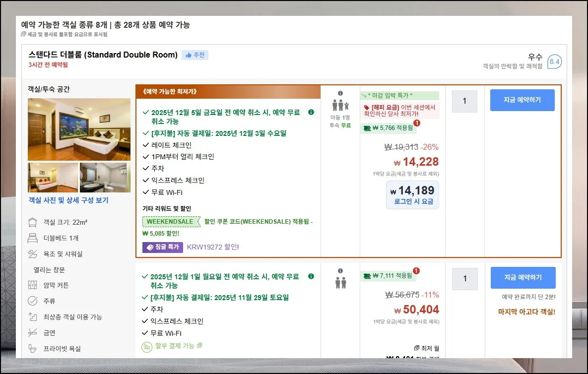588x374 pixels.
Task: Click the 8.4 review score badge
Action: 554,62
